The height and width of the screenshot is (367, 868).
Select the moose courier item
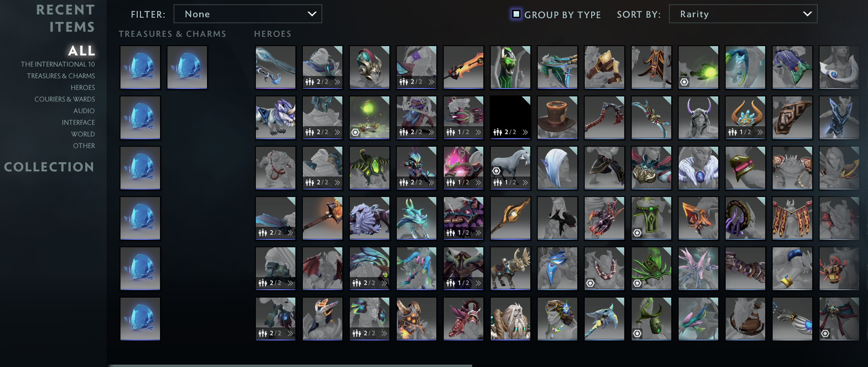(510, 269)
